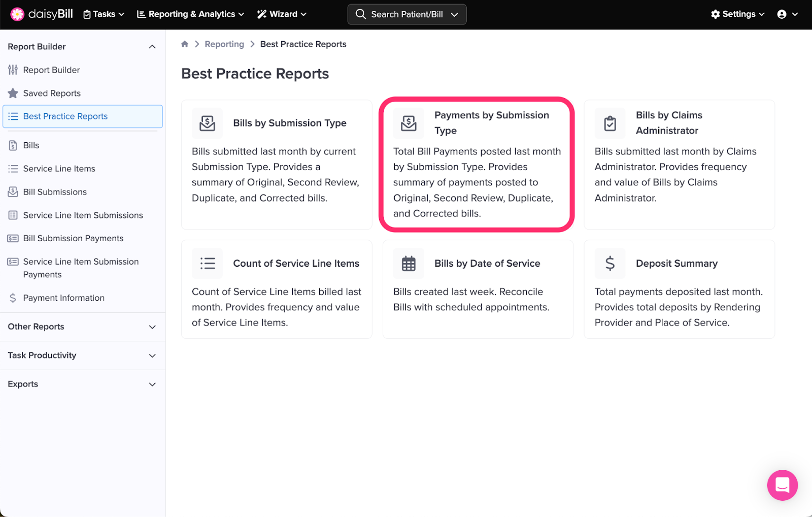Click the Count of Service Line Items list icon

click(207, 263)
